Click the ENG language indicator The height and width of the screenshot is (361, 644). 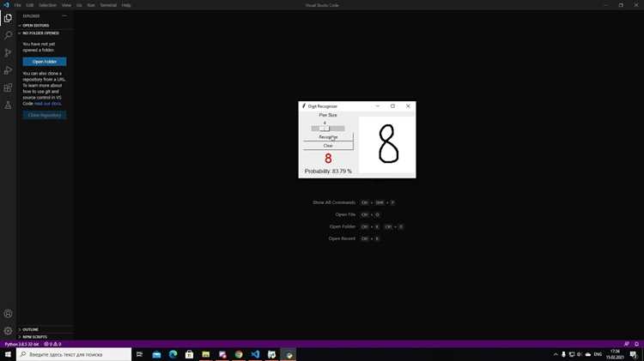598,354
